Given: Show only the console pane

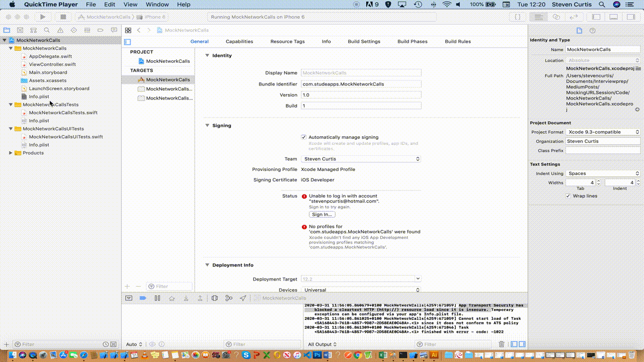Looking at the screenshot, I should (522, 344).
